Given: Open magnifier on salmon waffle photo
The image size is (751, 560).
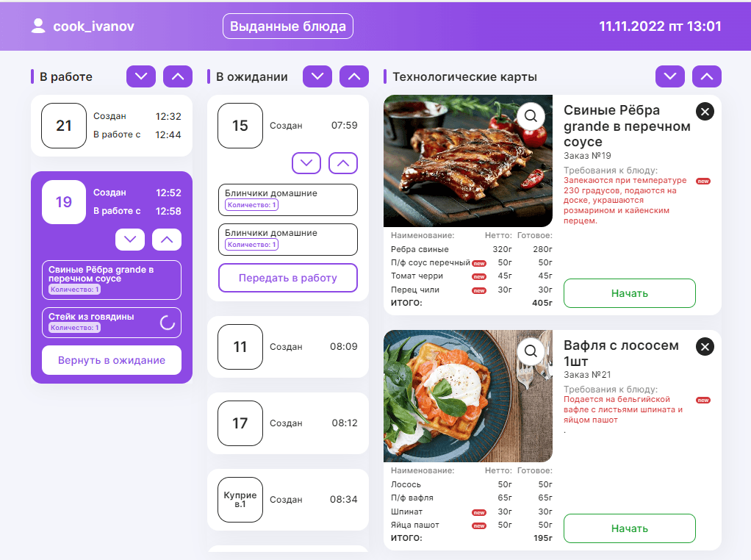Looking at the screenshot, I should point(531,351).
